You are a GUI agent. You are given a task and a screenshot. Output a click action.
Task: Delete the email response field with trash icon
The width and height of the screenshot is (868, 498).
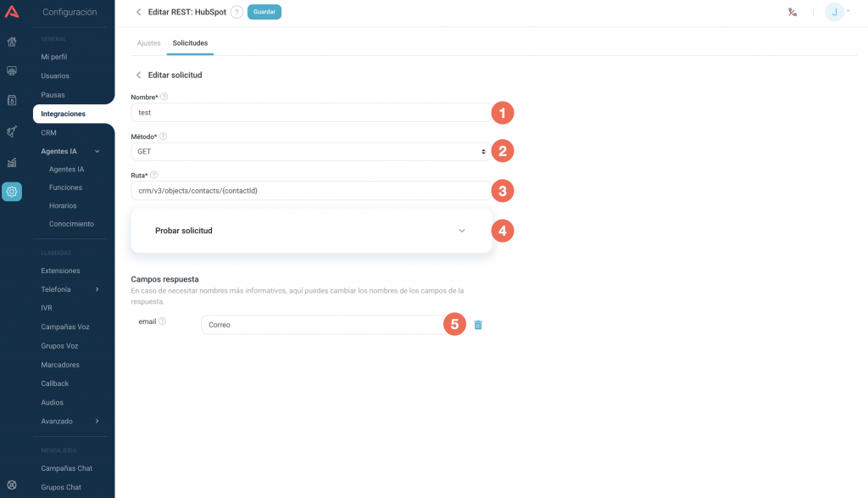(478, 325)
